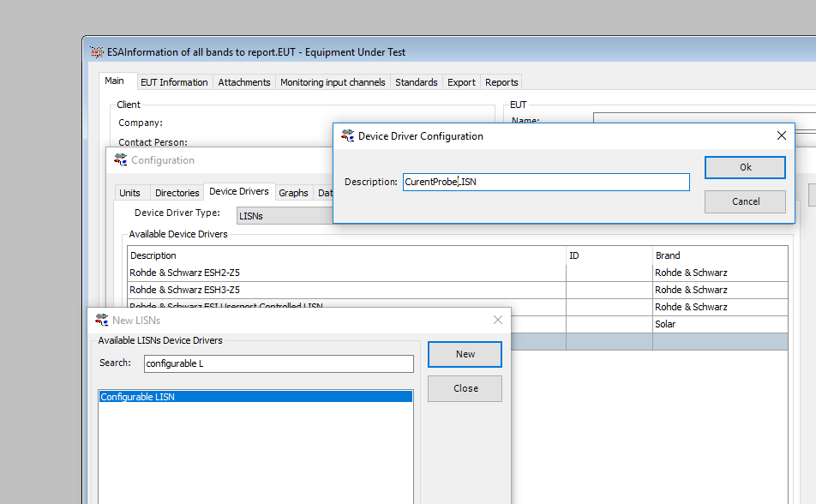Select the Rohde & Schwarz ESH2-Z5 row
The width and height of the screenshot is (816, 504).
click(343, 273)
